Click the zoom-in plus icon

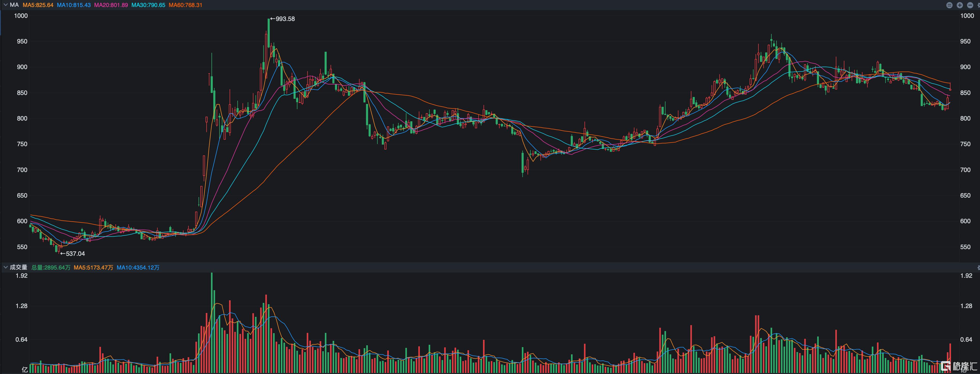point(960,5)
